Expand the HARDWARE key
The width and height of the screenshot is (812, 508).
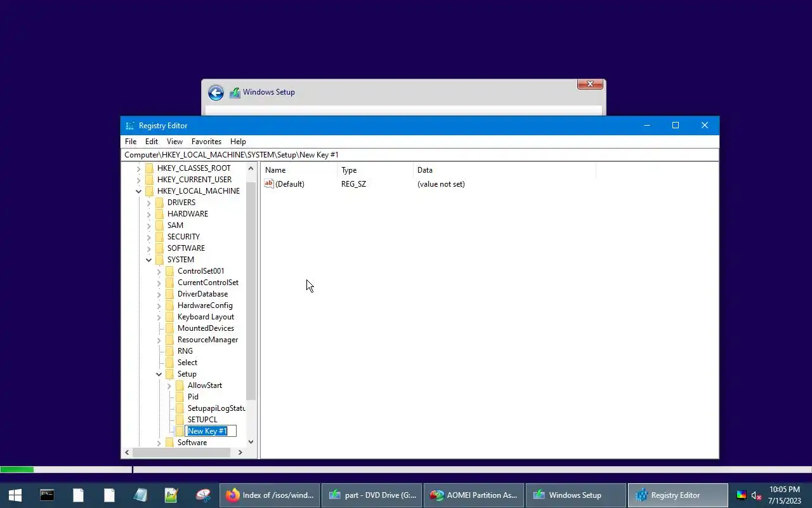[x=149, y=214]
